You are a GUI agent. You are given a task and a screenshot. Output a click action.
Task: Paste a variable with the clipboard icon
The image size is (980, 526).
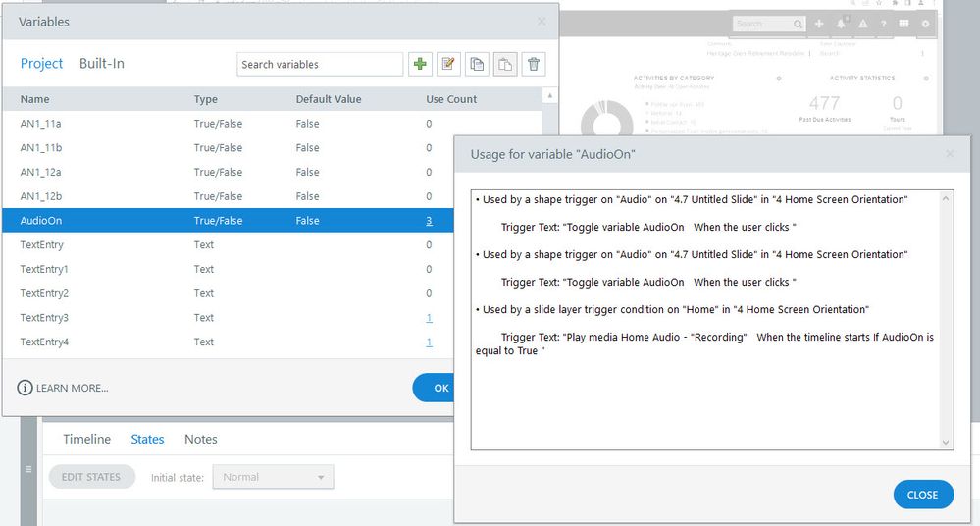click(505, 64)
